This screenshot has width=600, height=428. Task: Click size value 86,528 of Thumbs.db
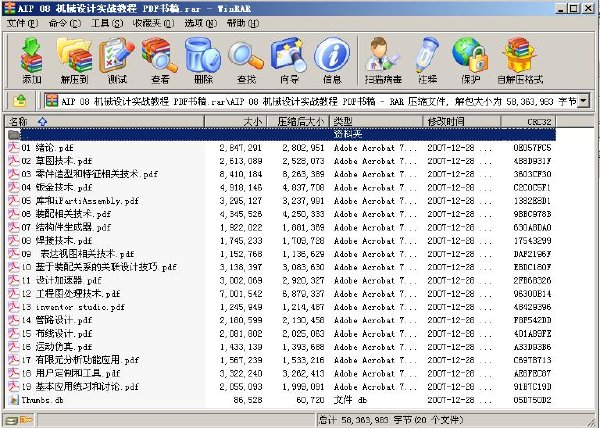(248, 400)
